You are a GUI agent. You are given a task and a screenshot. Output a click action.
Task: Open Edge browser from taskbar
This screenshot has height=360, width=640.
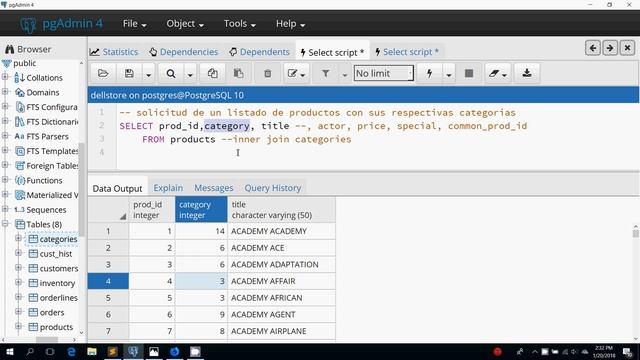71,351
